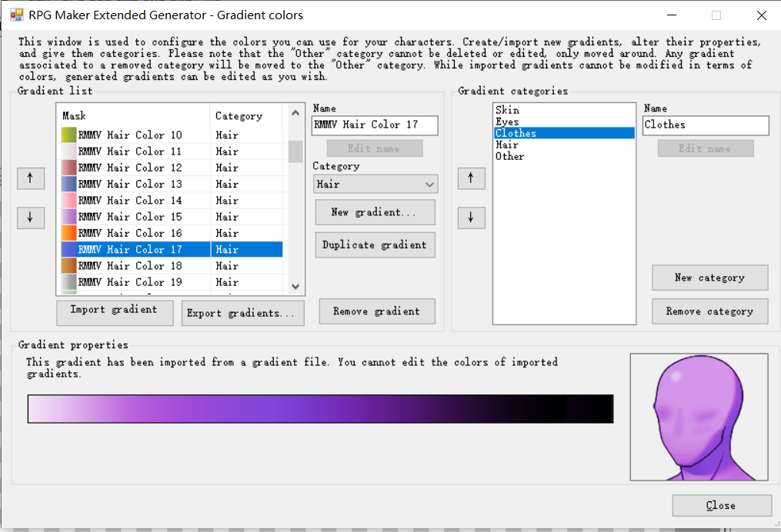Click Remove gradient button
Screen dimensions: 781x532
point(377,311)
